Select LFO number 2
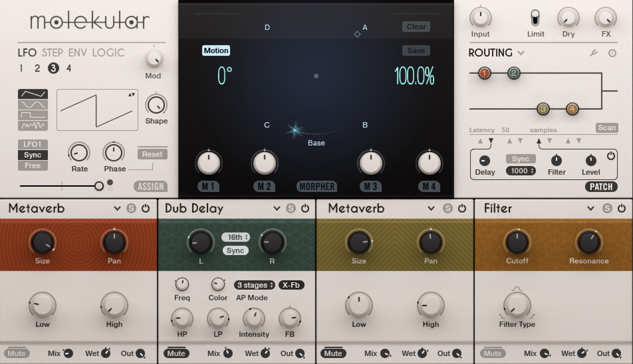This screenshot has width=633, height=364. (37, 68)
